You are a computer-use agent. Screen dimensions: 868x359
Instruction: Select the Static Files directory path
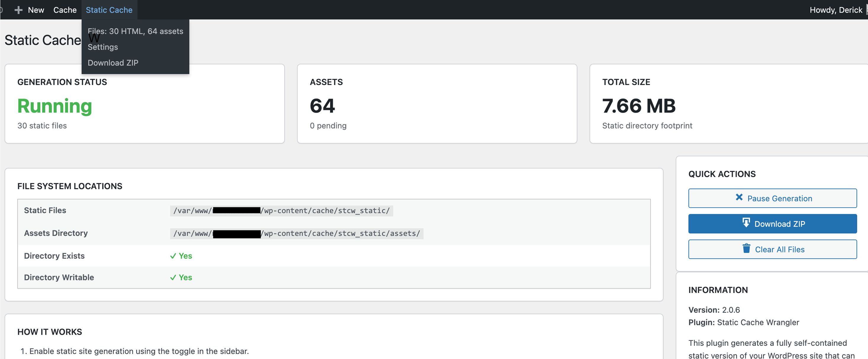pos(282,210)
